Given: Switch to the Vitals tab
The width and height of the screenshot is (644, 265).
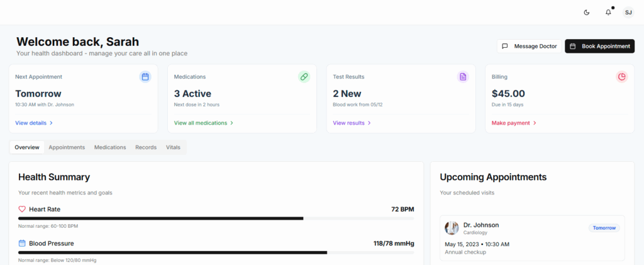Looking at the screenshot, I should (x=173, y=147).
